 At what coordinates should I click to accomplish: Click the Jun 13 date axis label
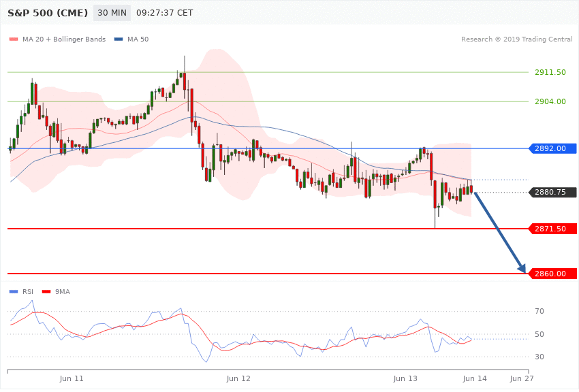tap(405, 378)
